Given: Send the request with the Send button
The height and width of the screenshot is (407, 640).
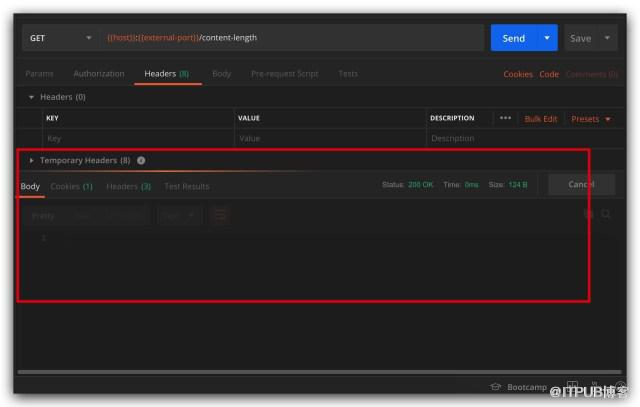Looking at the screenshot, I should [x=513, y=38].
